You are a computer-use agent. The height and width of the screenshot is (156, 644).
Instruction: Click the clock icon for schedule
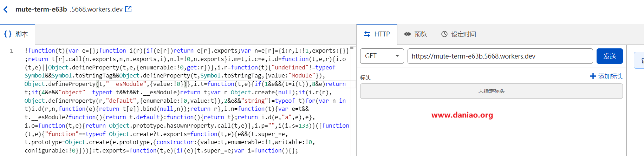pos(444,34)
